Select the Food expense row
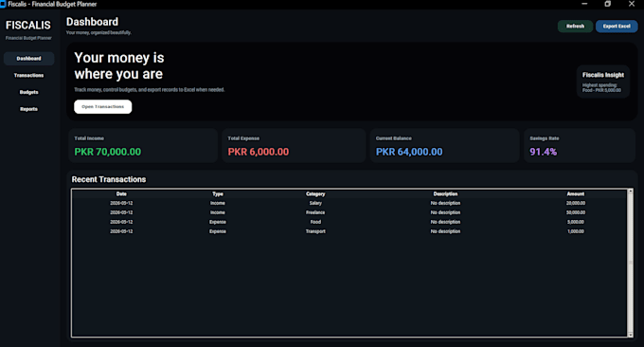This screenshot has height=347, width=644. (x=349, y=222)
